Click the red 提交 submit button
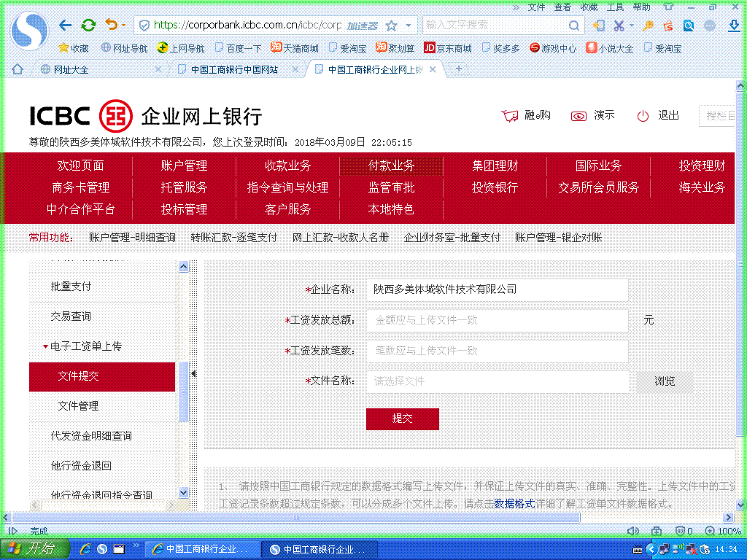 (403, 419)
